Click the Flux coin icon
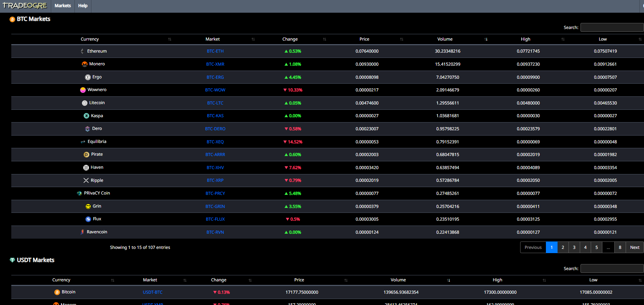Image resolution: width=644 pixels, height=305 pixels. [88, 219]
